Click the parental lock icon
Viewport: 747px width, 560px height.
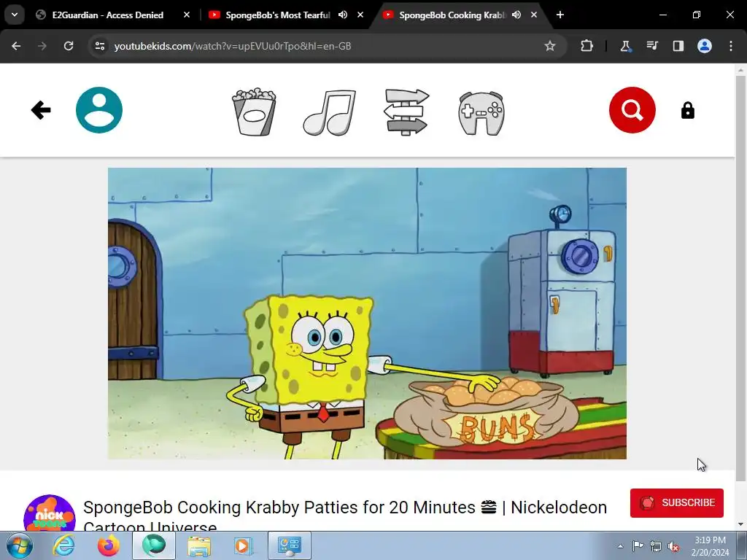687,111
